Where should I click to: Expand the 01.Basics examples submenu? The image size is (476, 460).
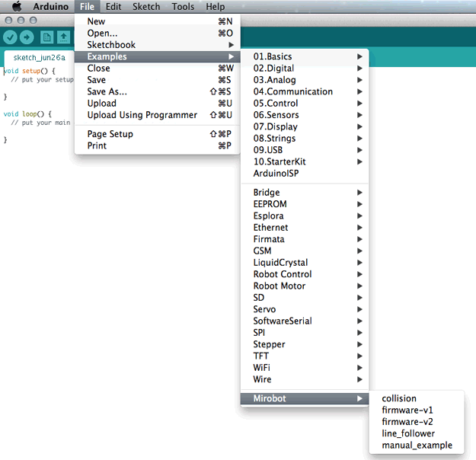pyautogui.click(x=305, y=56)
